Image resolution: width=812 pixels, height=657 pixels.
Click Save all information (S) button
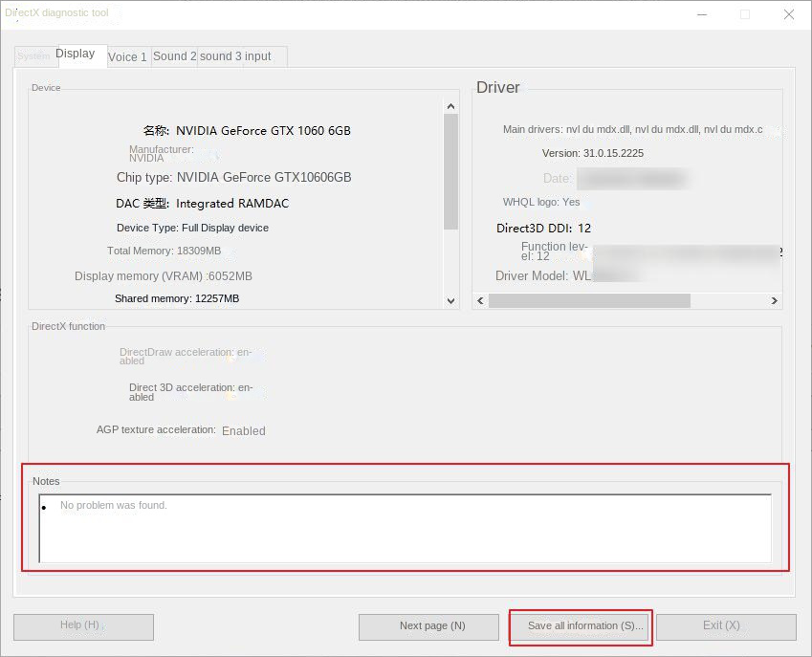pos(581,626)
